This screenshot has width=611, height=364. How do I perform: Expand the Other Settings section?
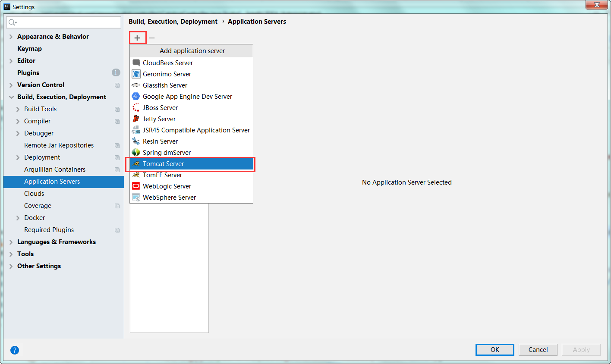[11, 267]
